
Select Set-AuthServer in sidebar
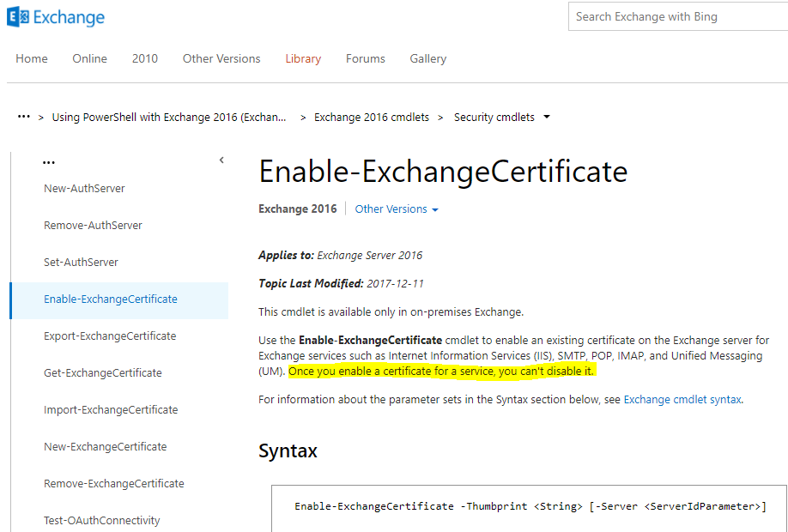[x=81, y=263]
